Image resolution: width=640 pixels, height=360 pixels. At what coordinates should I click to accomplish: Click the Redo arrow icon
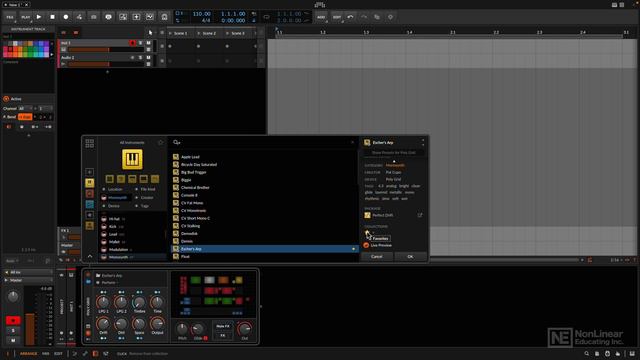pyautogui.click(x=364, y=17)
